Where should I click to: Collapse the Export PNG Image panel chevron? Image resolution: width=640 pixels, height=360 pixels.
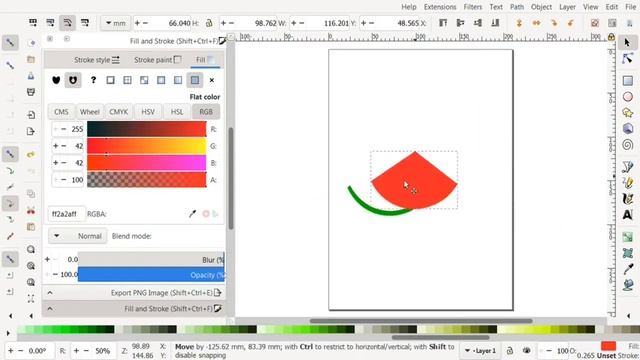pyautogui.click(x=50, y=293)
